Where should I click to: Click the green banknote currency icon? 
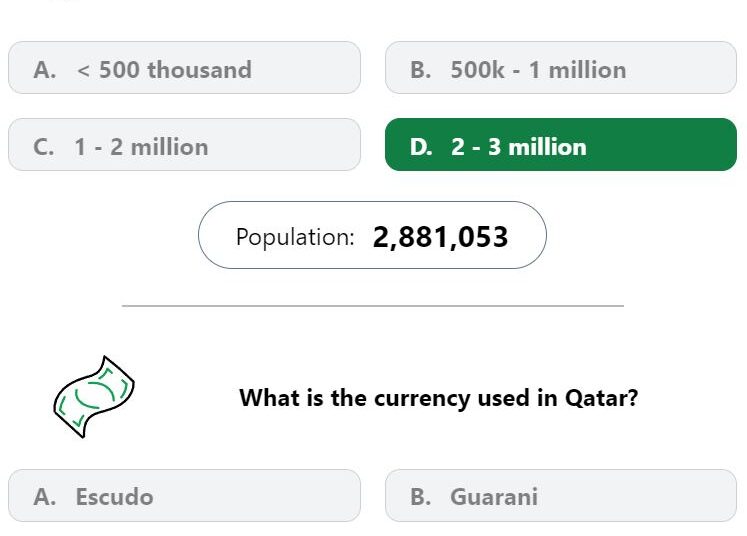94,397
